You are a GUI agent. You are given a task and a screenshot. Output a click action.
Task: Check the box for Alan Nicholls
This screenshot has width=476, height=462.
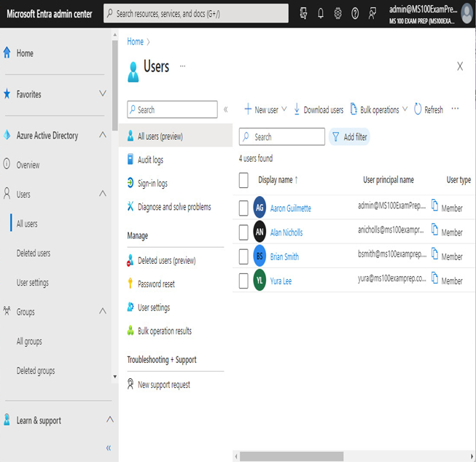pyautogui.click(x=243, y=232)
